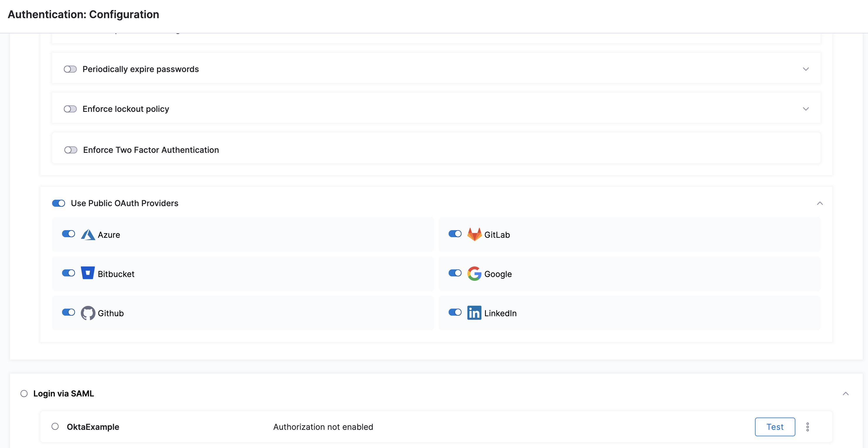
Task: Click the Bitbucket logo icon
Action: 88,273
